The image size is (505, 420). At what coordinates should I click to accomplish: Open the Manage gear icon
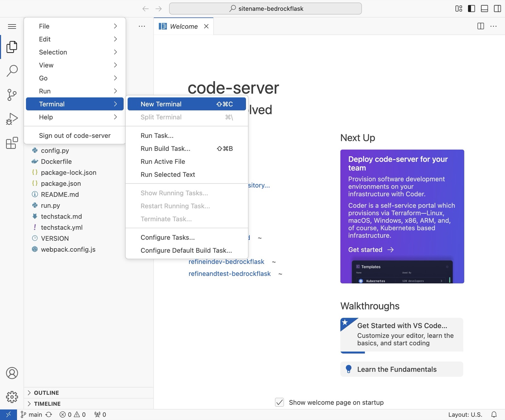[x=12, y=397]
